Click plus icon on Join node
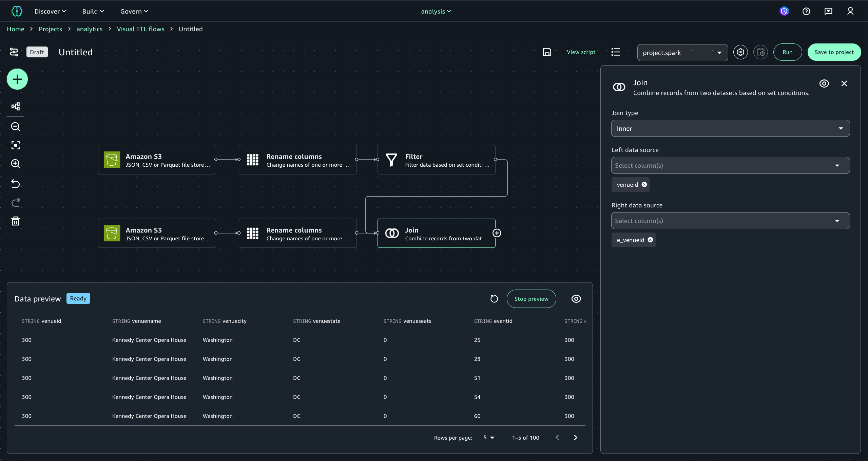The height and width of the screenshot is (461, 868). tap(497, 233)
